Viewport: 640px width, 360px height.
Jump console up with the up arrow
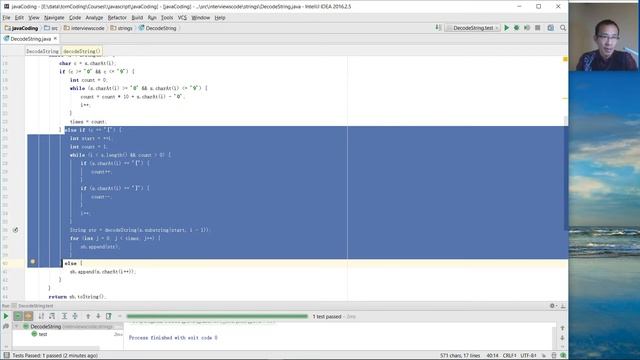pos(562,328)
